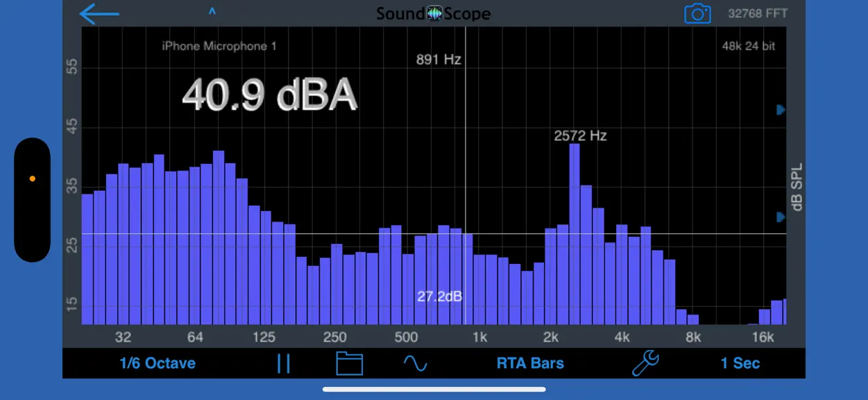Screen dimensions: 868x400
Task: Pause the analyzer with the pause icon
Action: [283, 363]
